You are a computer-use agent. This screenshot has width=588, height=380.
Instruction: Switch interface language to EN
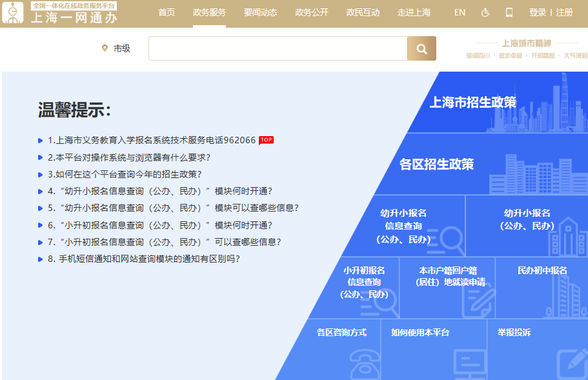click(460, 12)
